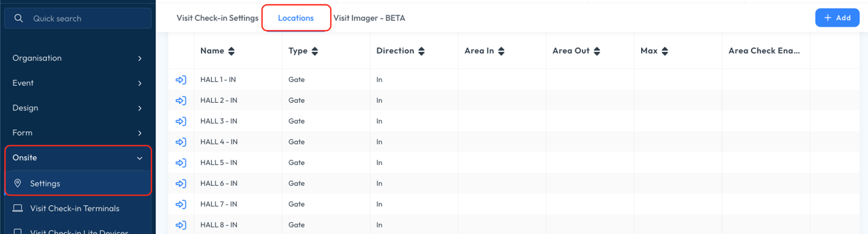Click Gate type in HALL 1 row
The width and height of the screenshot is (868, 234).
296,79
